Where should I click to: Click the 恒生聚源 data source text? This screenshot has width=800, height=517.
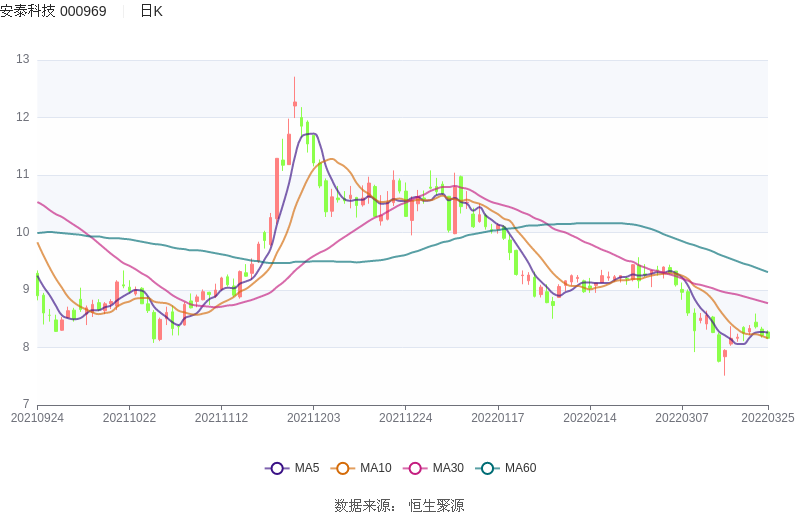click(x=436, y=505)
